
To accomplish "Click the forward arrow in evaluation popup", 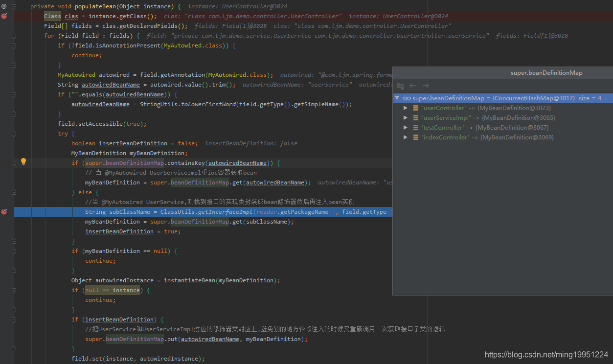I will 426,86.
